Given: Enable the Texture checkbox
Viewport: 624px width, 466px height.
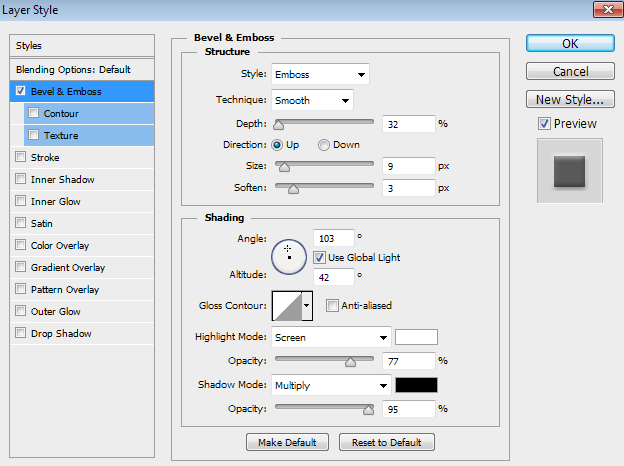Looking at the screenshot, I should [33, 135].
